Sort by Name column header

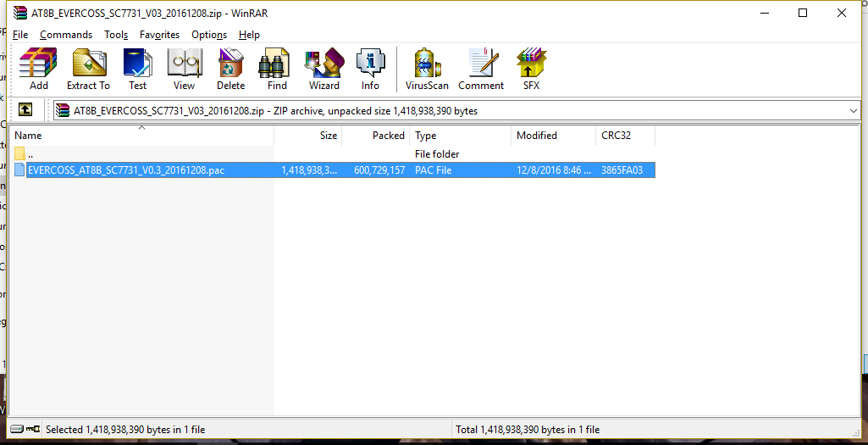click(141, 136)
